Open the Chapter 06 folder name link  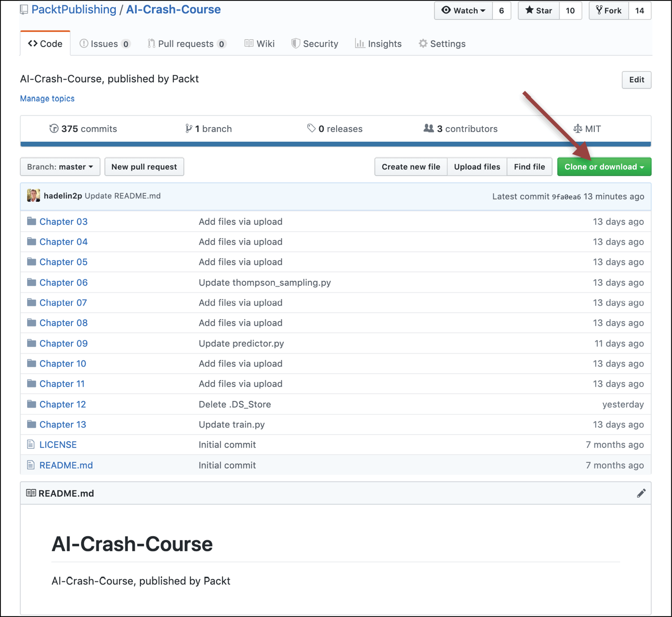click(x=63, y=282)
